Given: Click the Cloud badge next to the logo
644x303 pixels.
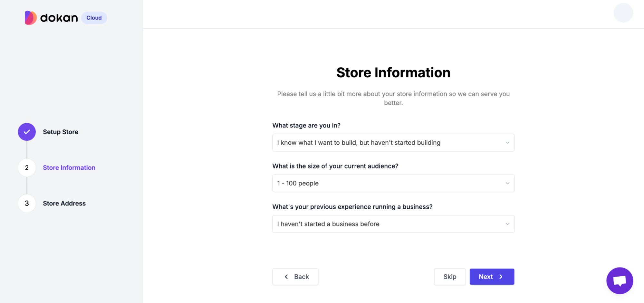Looking at the screenshot, I should (x=94, y=18).
